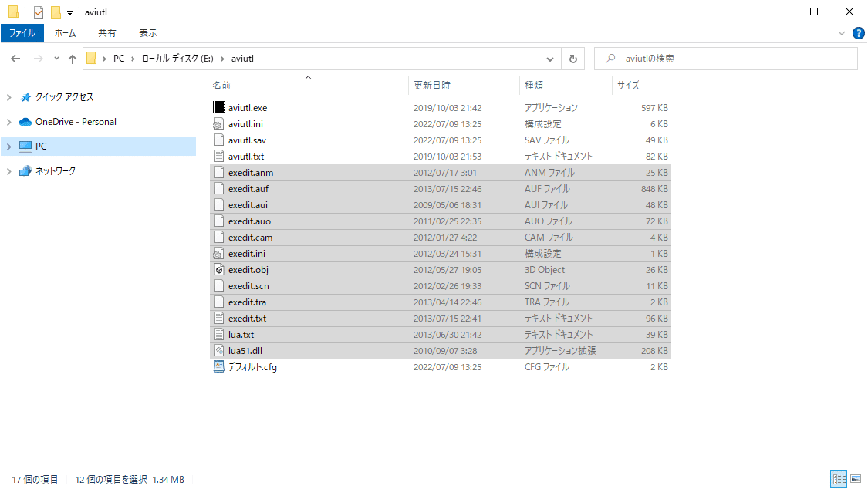Navigate to PC breadcrumb in address bar

click(x=119, y=59)
